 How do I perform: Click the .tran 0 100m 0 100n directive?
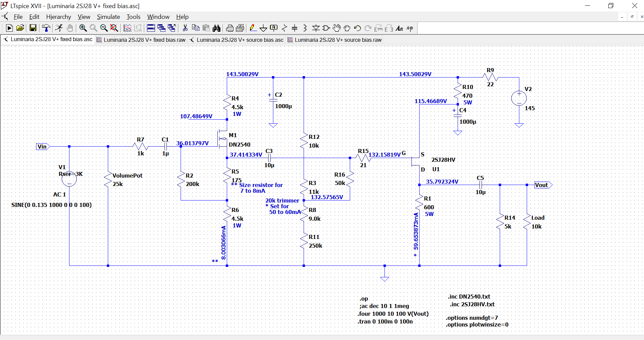tap(385, 321)
